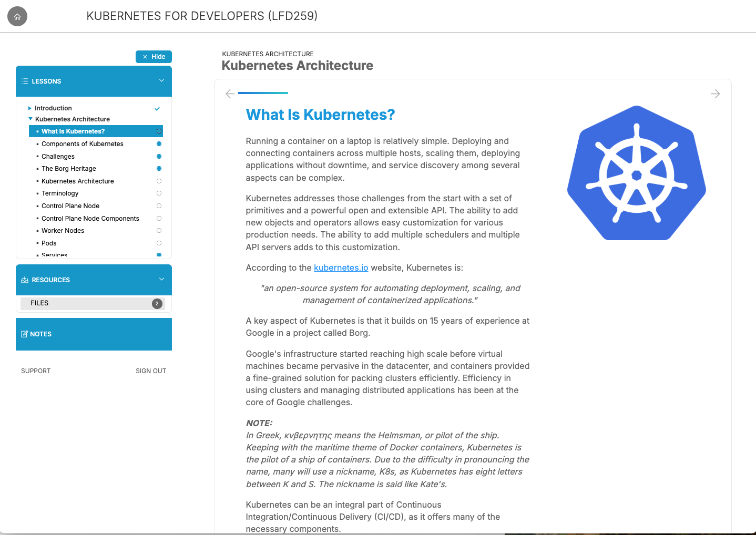Toggle status circle for Components of Kubernetes

(x=159, y=144)
